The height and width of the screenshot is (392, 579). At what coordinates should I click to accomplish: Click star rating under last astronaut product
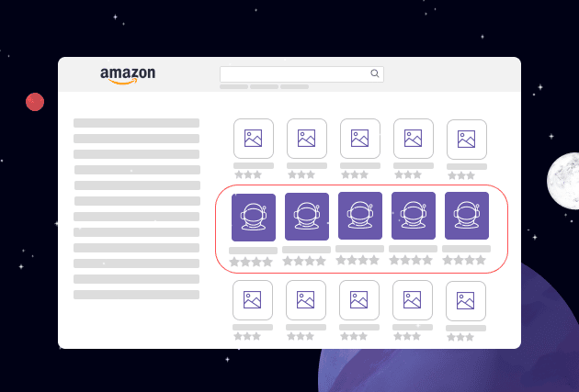[464, 261]
